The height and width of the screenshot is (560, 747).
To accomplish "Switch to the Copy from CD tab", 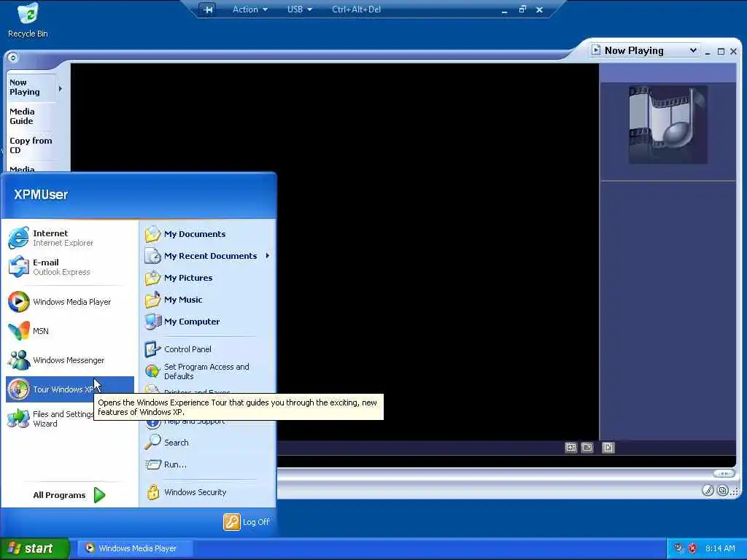I will click(31, 145).
